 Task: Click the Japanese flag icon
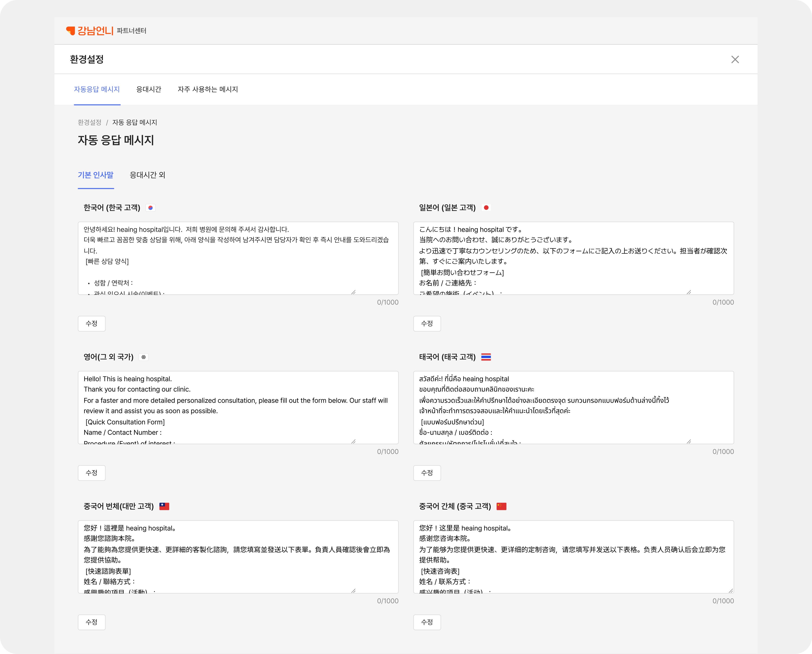pos(486,208)
